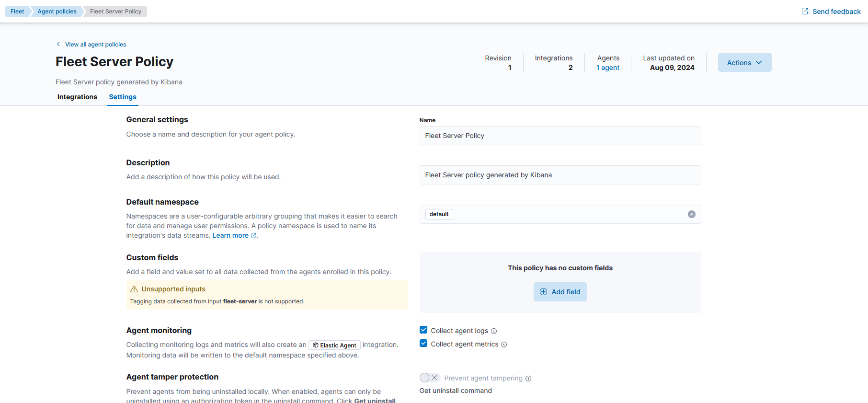The image size is (868, 403).
Task: Open the default namespace combo box
Action: (565, 214)
